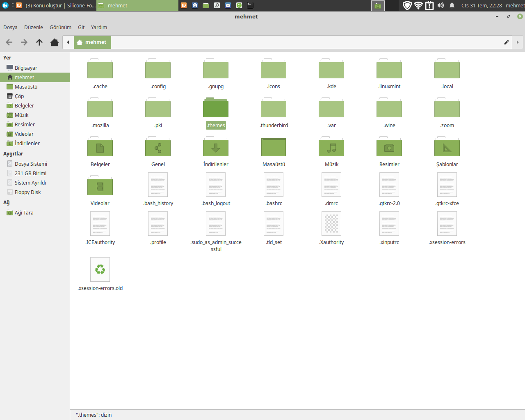Select Masaüstü in the sidebar
525x420 pixels.
tap(35, 87)
